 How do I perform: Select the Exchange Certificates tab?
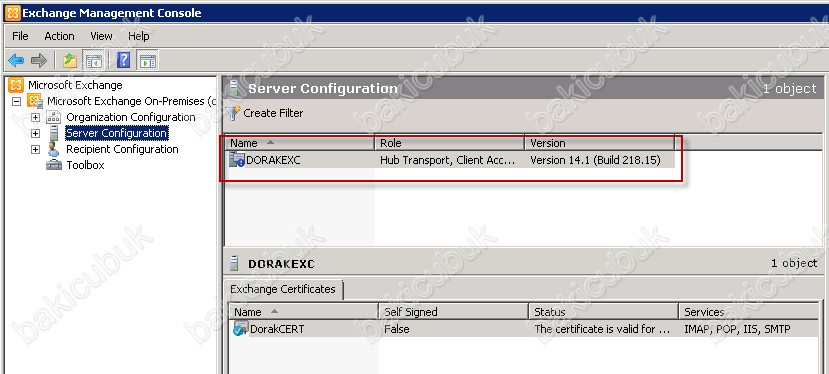tap(283, 289)
